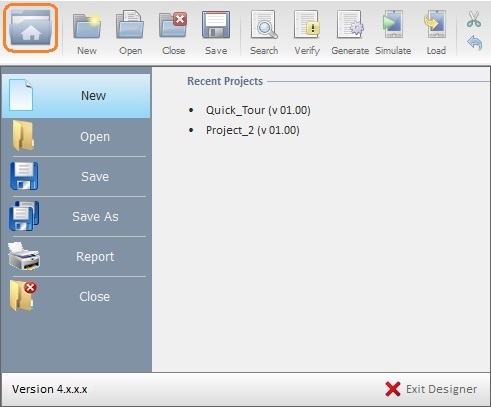Click the home folder application menu icon
This screenshot has height=407, width=491.
pyautogui.click(x=31, y=27)
